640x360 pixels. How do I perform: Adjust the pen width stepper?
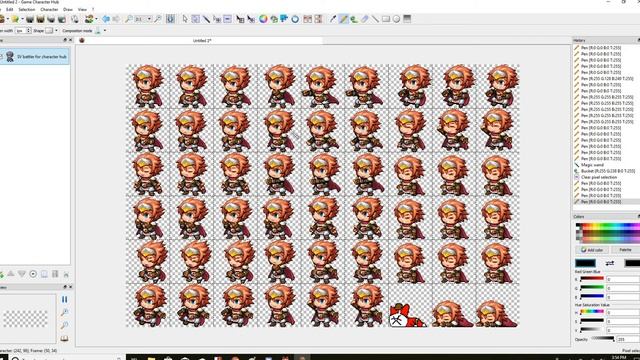[29, 31]
